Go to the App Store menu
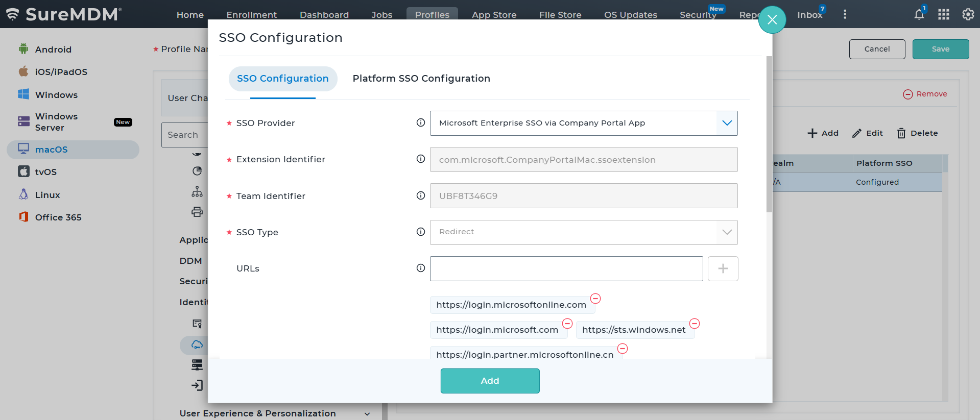 (494, 15)
